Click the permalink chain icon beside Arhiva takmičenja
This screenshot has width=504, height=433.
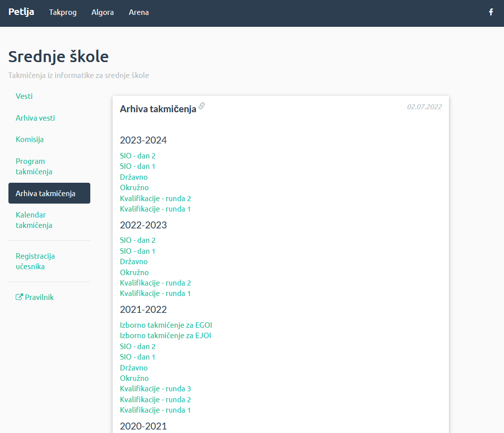(202, 106)
